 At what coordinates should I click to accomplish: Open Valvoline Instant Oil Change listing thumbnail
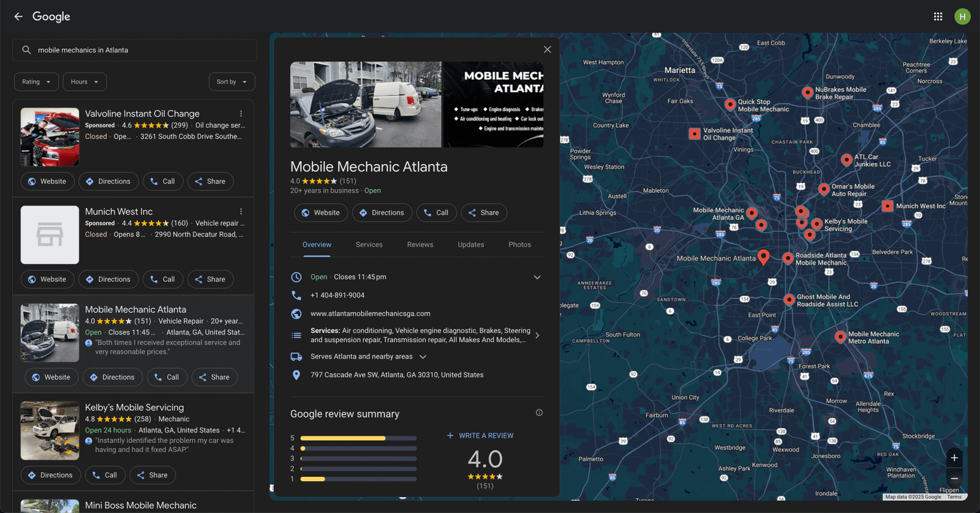(50, 137)
